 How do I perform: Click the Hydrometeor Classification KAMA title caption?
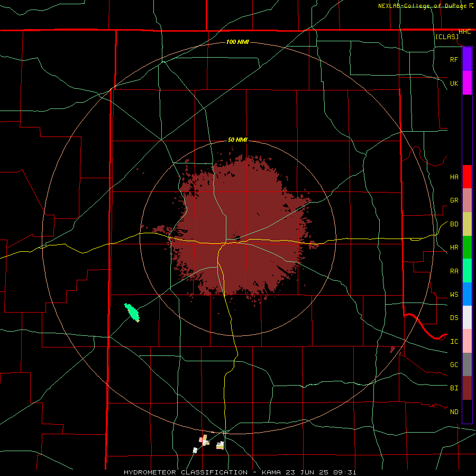(x=240, y=472)
